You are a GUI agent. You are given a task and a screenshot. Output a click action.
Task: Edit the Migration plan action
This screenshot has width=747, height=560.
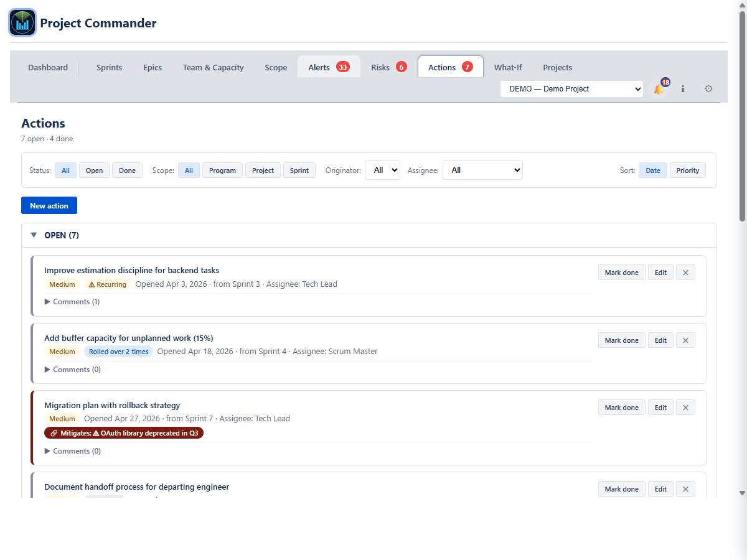660,408
